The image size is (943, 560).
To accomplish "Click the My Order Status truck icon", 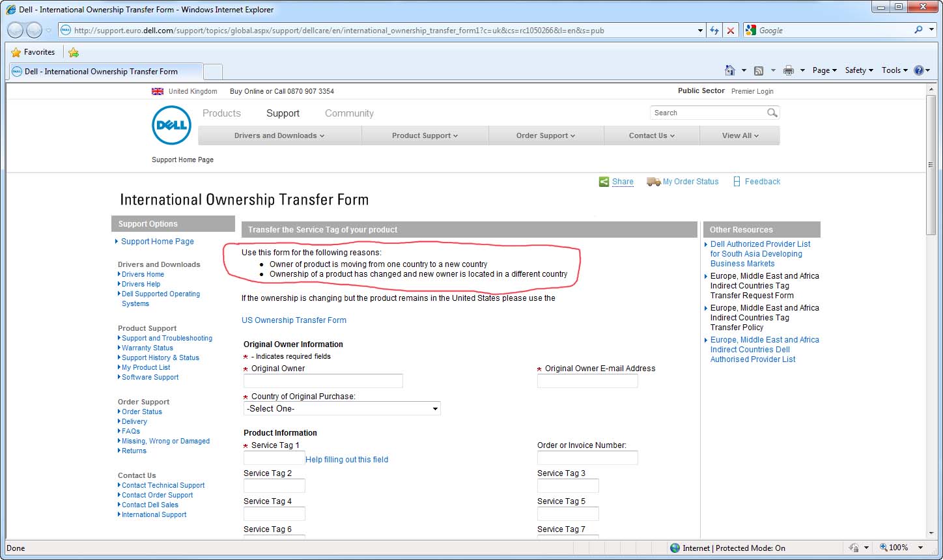I will (x=653, y=182).
